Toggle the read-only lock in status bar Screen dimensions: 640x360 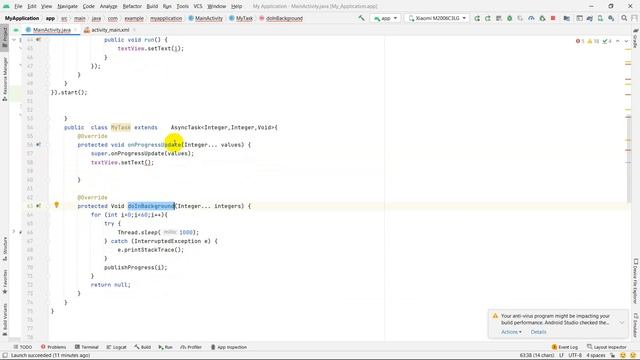pyautogui.click(x=613, y=355)
